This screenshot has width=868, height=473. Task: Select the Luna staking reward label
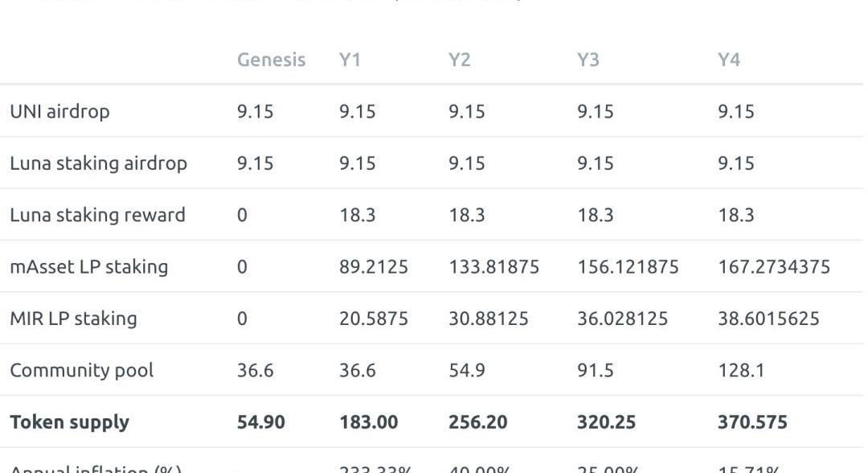(x=97, y=215)
